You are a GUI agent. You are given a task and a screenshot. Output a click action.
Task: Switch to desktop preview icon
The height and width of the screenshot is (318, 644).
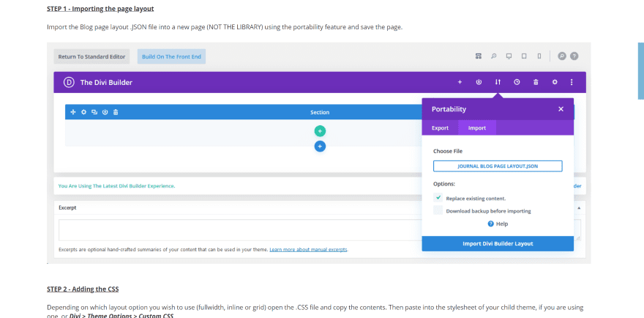point(509,56)
